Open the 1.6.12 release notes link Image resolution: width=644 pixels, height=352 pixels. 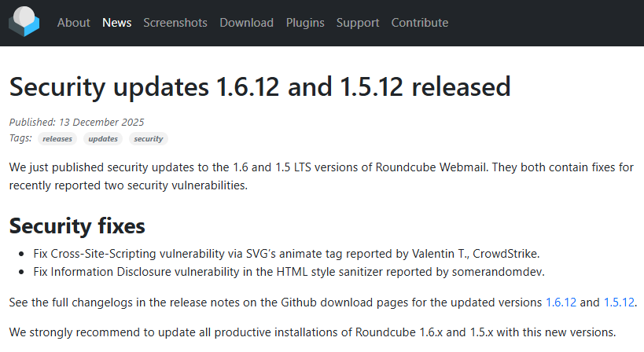(x=561, y=302)
